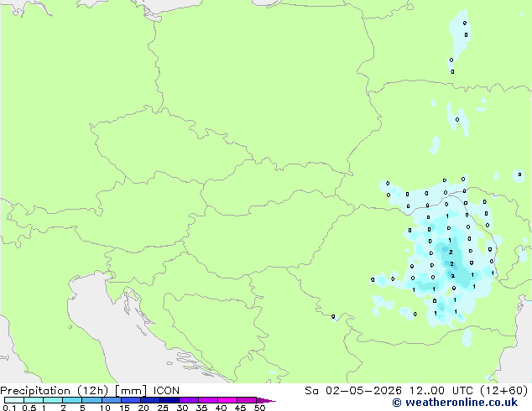The image size is (532, 411).
Task: Click the 45–50 mm legend color swatch
Action: point(247,400)
